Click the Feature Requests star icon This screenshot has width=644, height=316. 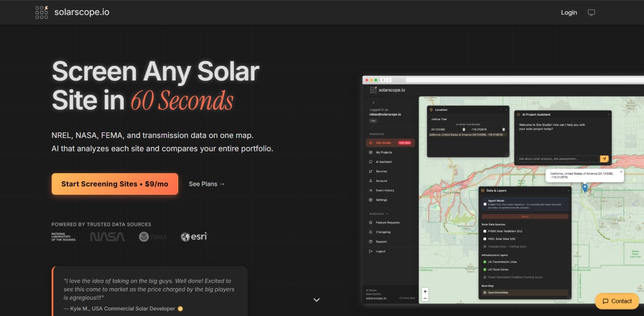[371, 222]
